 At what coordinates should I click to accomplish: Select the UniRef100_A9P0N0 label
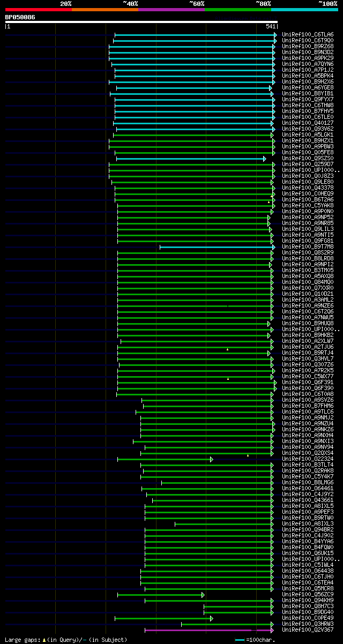[x=308, y=211]
